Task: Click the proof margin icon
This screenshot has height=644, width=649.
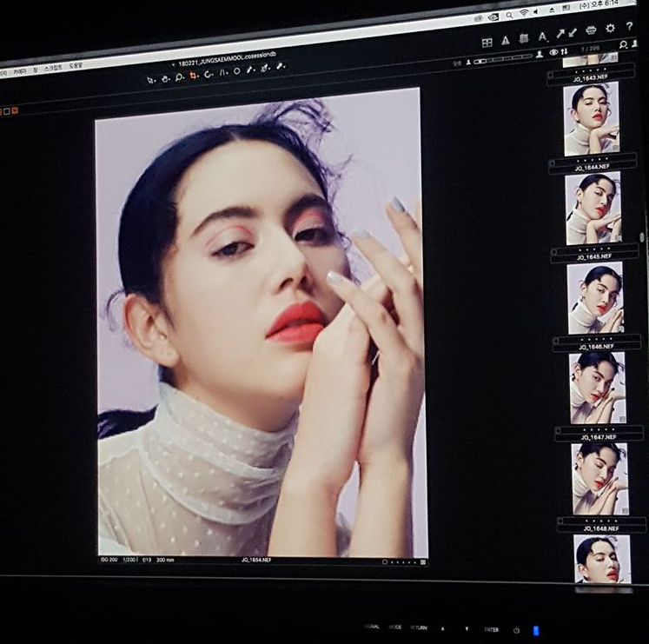Action: [x=524, y=38]
